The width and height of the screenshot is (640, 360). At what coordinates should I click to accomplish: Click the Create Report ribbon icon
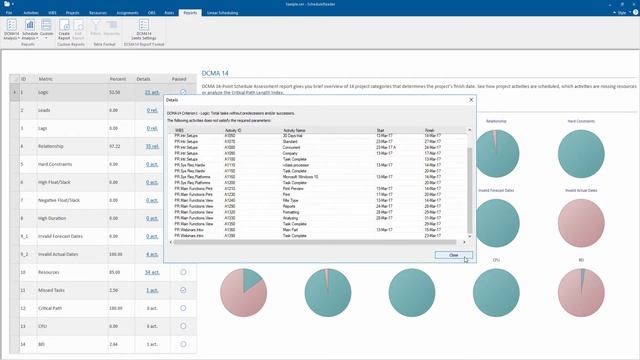coord(64,29)
